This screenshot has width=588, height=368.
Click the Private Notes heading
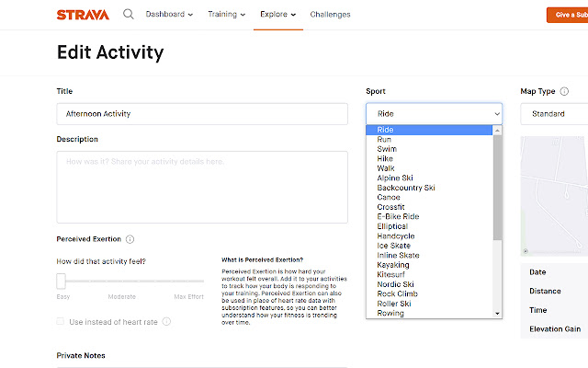(81, 356)
